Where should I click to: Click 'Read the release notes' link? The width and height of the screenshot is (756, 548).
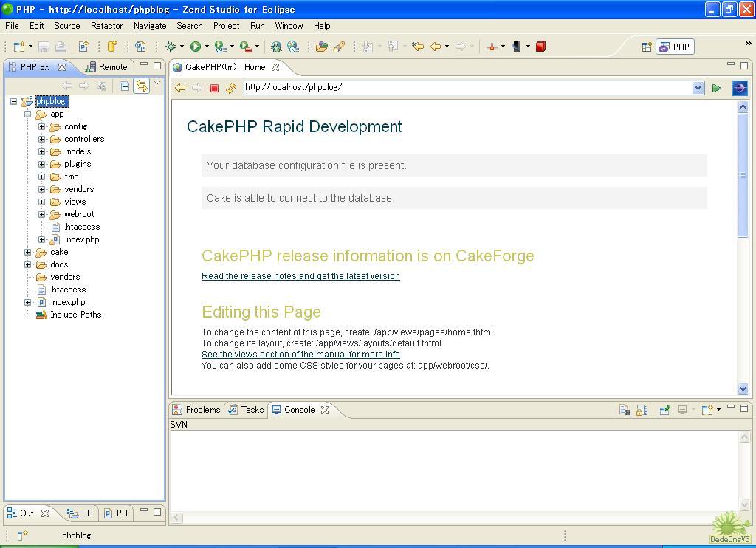tap(300, 276)
